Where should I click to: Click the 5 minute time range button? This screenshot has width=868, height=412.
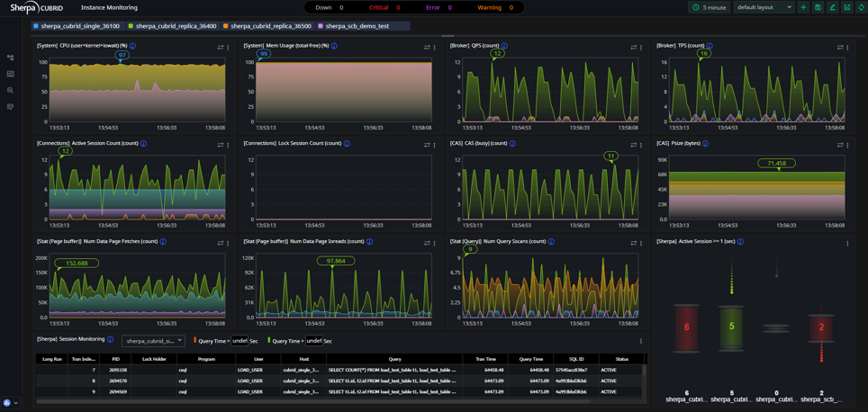coord(710,8)
